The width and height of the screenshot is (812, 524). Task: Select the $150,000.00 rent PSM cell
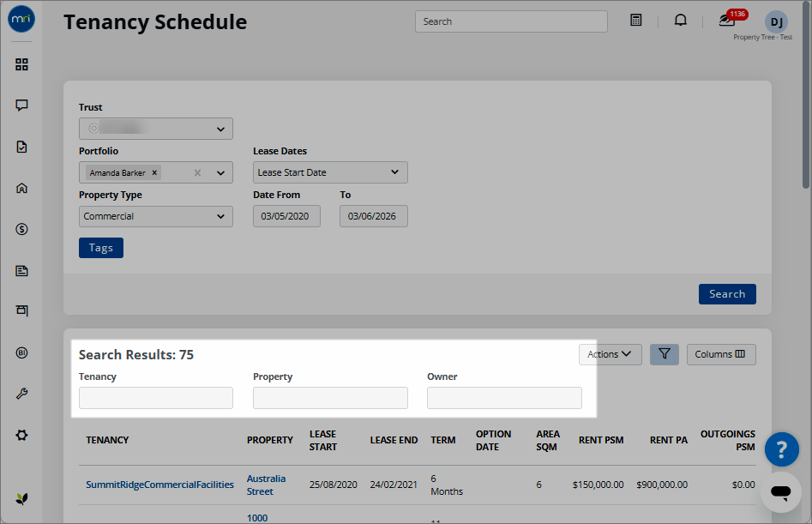click(598, 485)
